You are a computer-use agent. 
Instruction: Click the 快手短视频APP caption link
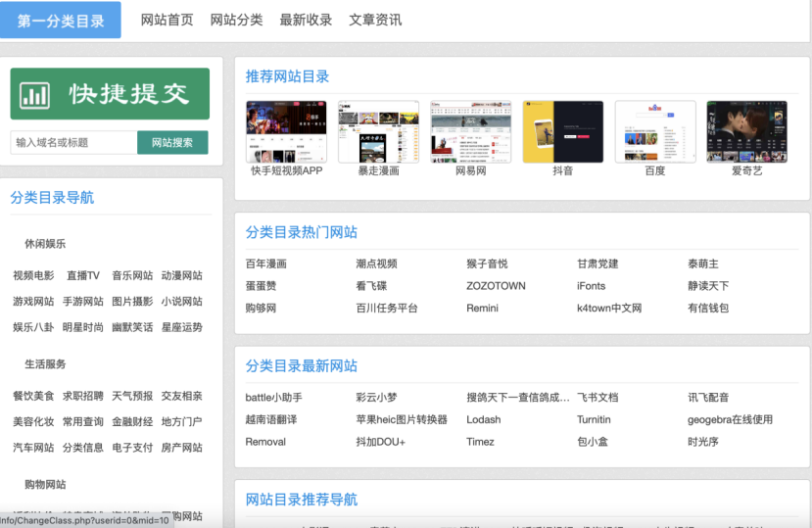[286, 171]
